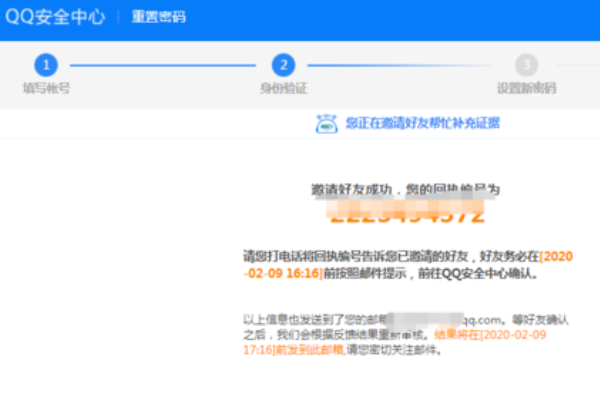Click the orange 2020-02-09 16:16 deadline
This screenshot has width=600, height=400.
click(x=408, y=264)
